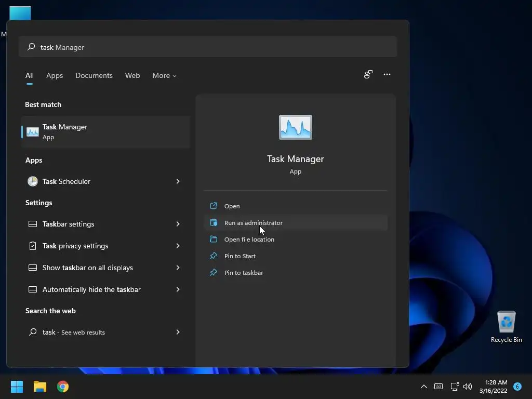This screenshot has height=399, width=532.
Task: Open the Windows Start button
Action: [17, 387]
